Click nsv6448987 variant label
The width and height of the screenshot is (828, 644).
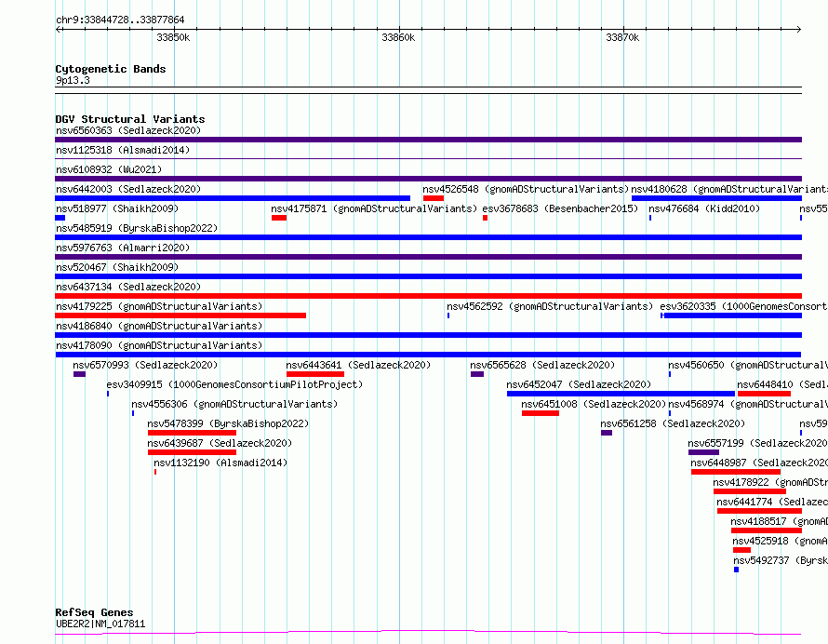(759, 463)
